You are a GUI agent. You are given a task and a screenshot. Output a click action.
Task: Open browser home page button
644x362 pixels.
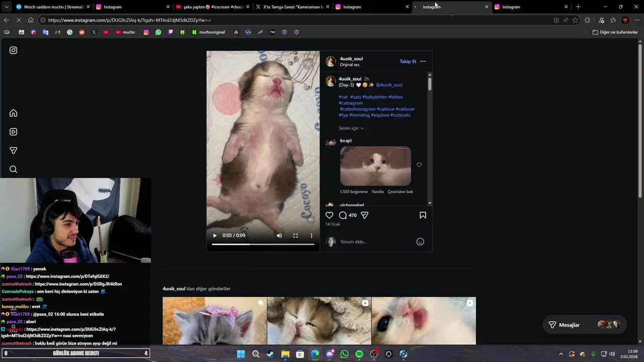[x=31, y=20]
